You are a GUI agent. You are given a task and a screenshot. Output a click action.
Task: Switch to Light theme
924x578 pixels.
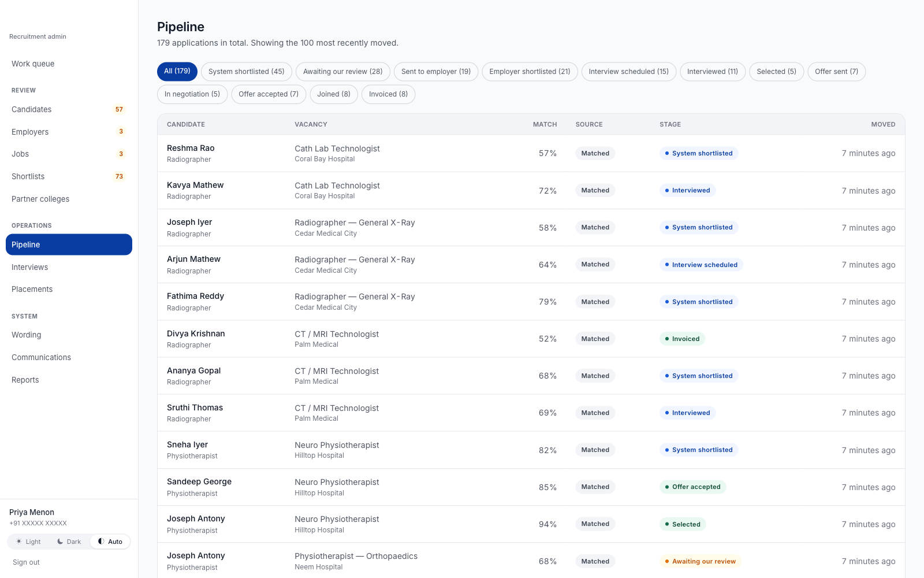pos(28,542)
